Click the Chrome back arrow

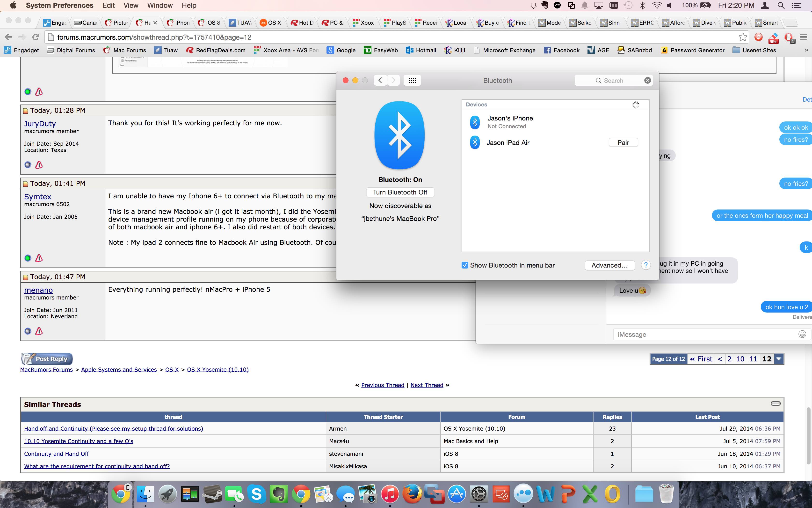pyautogui.click(x=9, y=37)
